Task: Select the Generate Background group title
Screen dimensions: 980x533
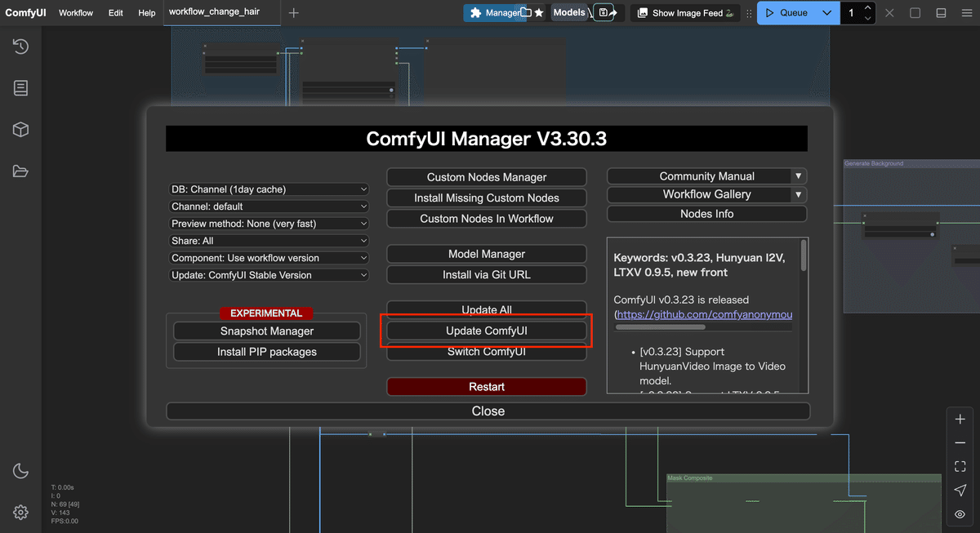Action: 874,163
